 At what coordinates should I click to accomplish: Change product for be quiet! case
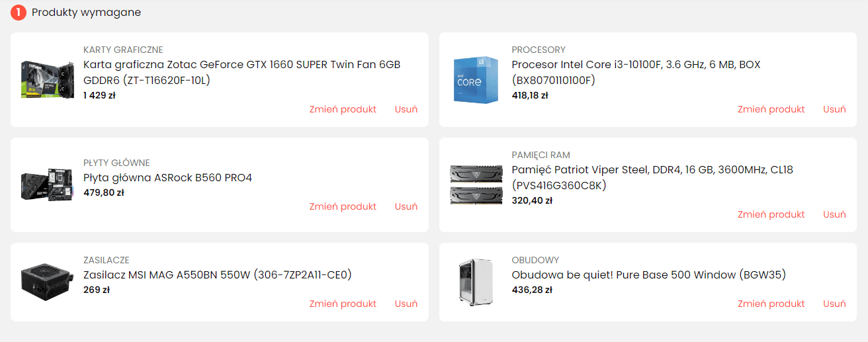tap(771, 304)
